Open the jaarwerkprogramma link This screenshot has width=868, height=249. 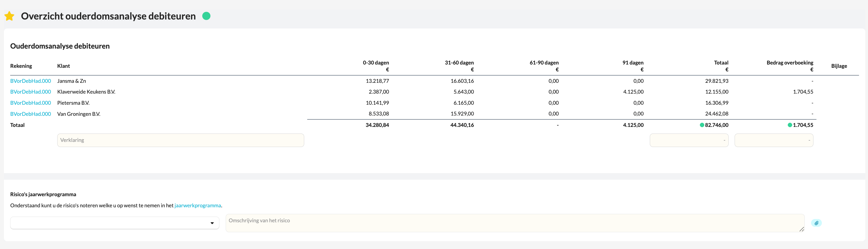[x=198, y=205]
